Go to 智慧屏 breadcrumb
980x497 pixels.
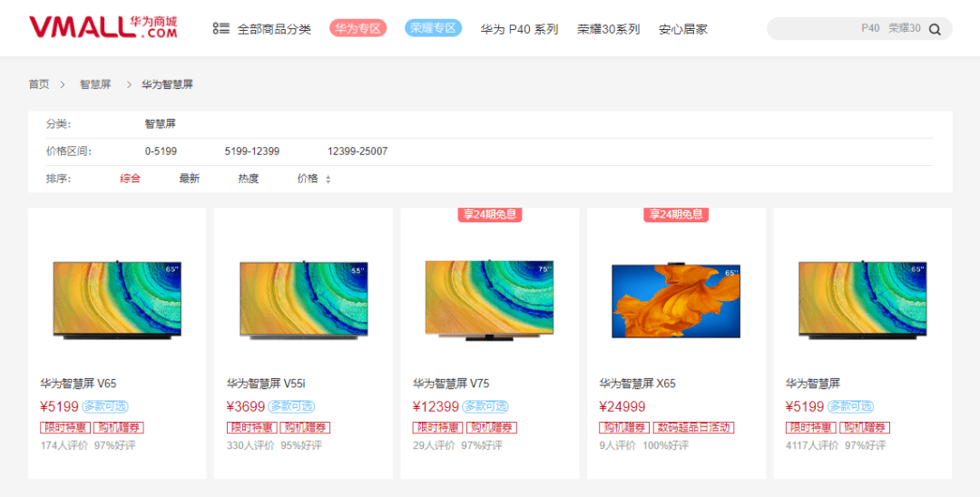[95, 84]
